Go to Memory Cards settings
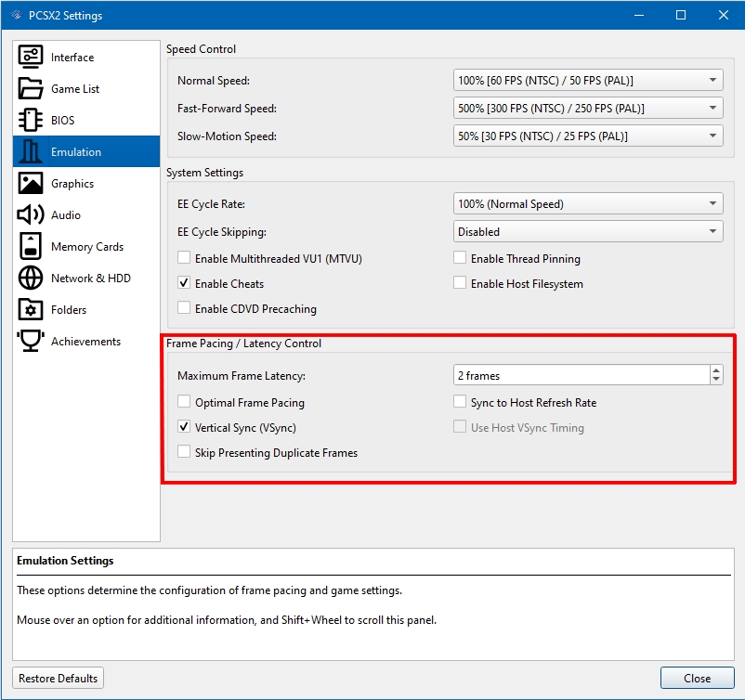 86,246
